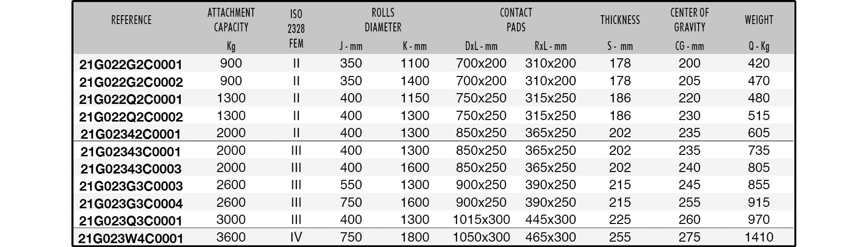Click the WEIGHT column header

pyautogui.click(x=759, y=20)
